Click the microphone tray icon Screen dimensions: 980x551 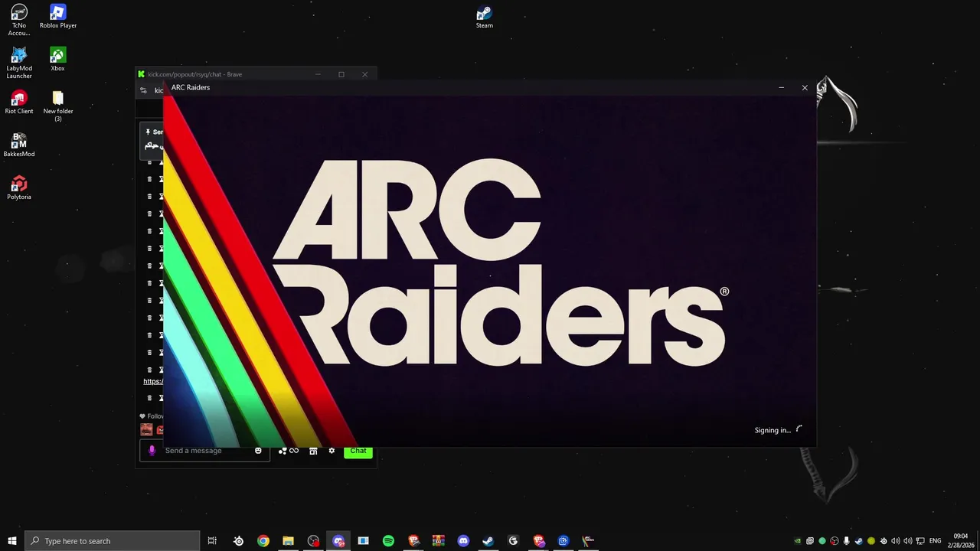pyautogui.click(x=846, y=541)
